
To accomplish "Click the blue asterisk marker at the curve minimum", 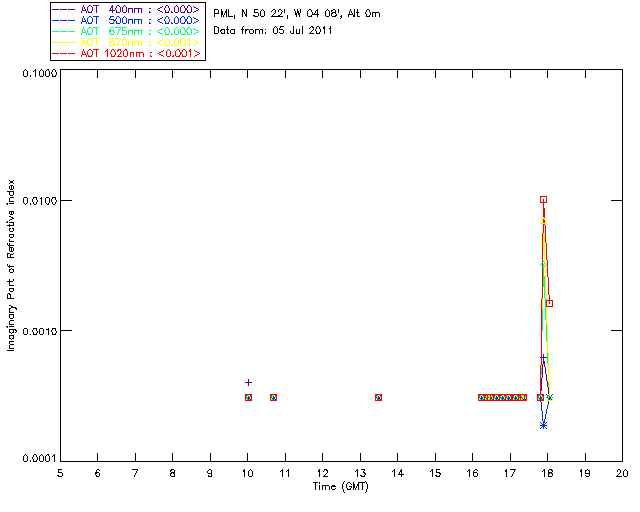I will tap(543, 426).
